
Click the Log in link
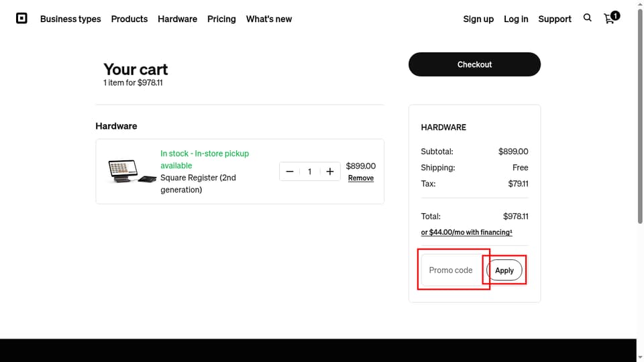[516, 19]
